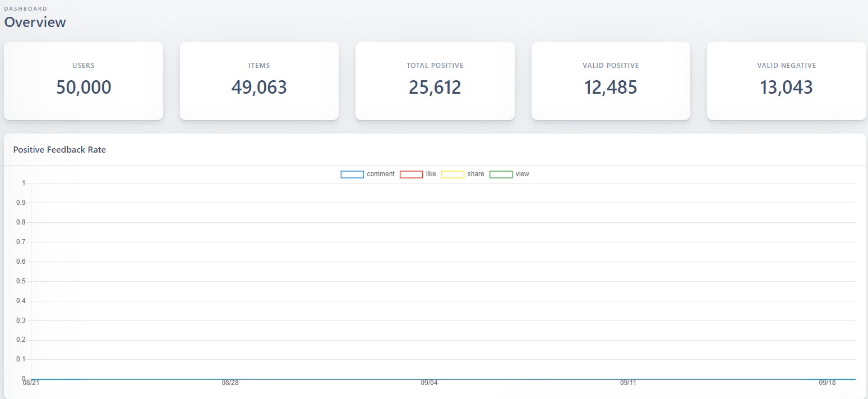Image resolution: width=868 pixels, height=399 pixels.
Task: Click the Overview page heading
Action: tap(35, 22)
